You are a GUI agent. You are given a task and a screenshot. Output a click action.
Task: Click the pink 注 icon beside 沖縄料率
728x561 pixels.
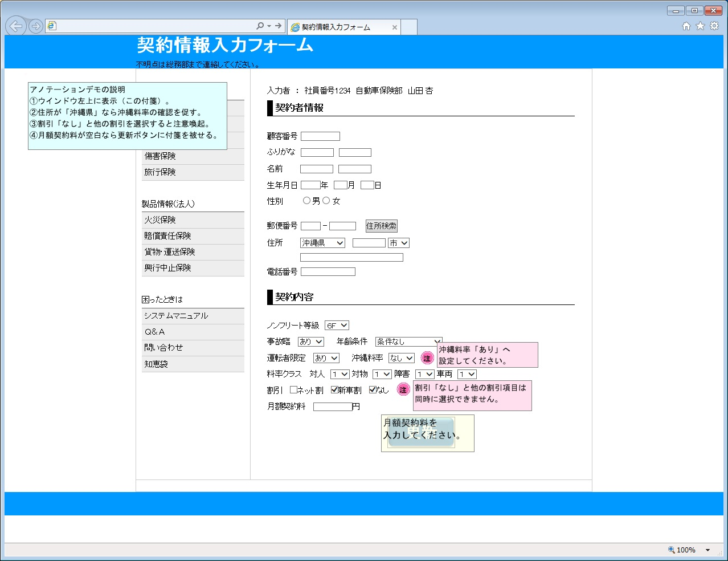coord(427,358)
